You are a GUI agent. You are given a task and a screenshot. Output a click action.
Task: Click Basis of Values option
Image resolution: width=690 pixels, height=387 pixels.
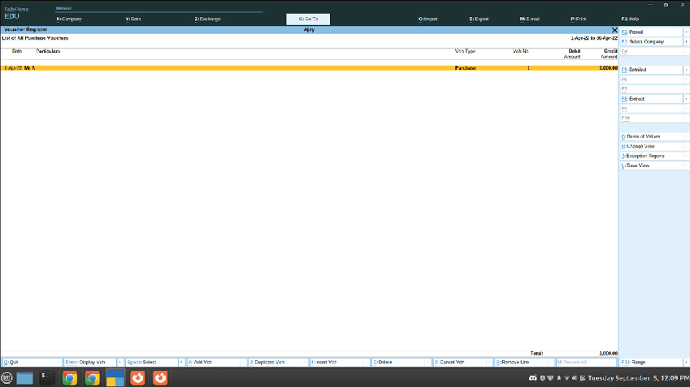click(x=651, y=137)
